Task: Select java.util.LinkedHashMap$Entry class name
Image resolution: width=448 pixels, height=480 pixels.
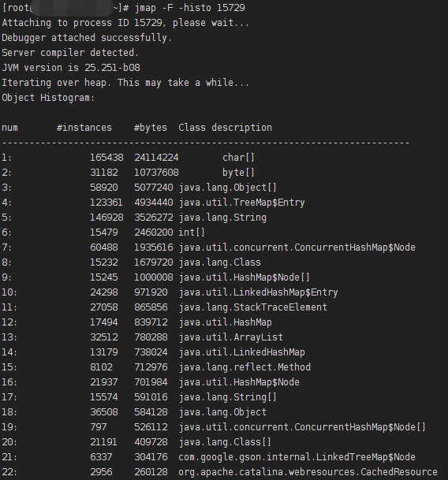Action: (x=259, y=292)
